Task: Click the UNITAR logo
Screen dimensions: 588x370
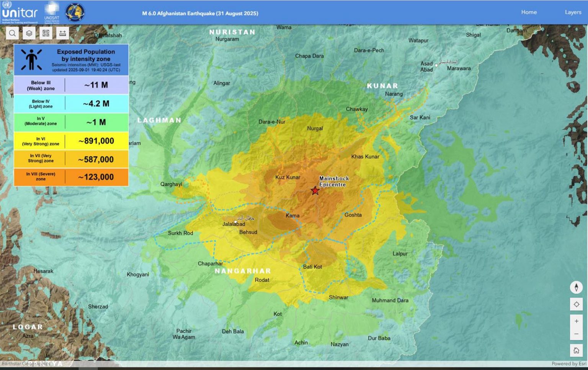Action: [x=20, y=13]
